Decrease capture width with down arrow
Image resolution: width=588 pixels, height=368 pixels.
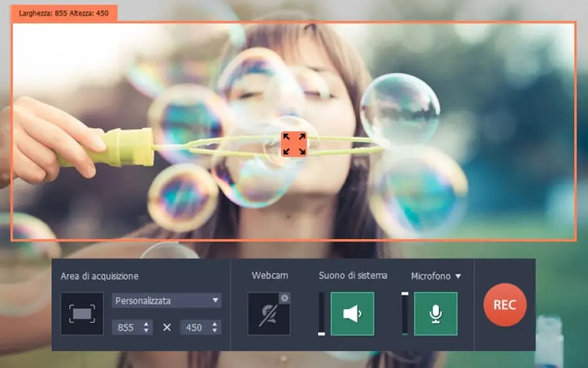coord(146,331)
